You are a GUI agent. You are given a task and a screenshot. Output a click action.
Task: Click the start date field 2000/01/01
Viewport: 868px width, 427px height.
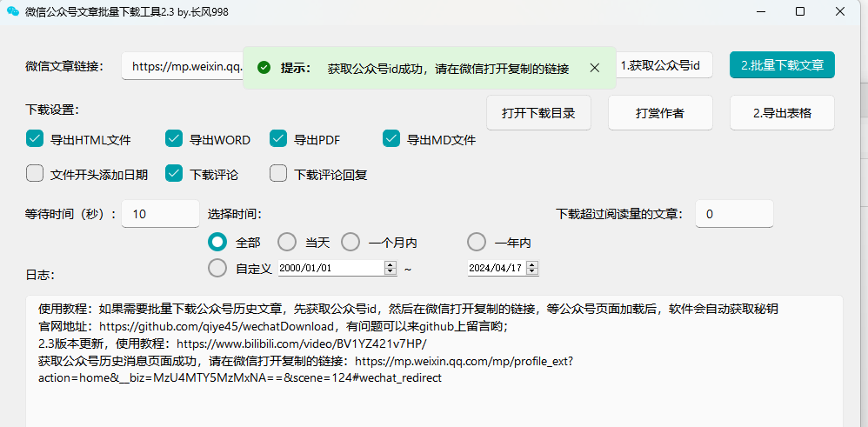pos(331,268)
